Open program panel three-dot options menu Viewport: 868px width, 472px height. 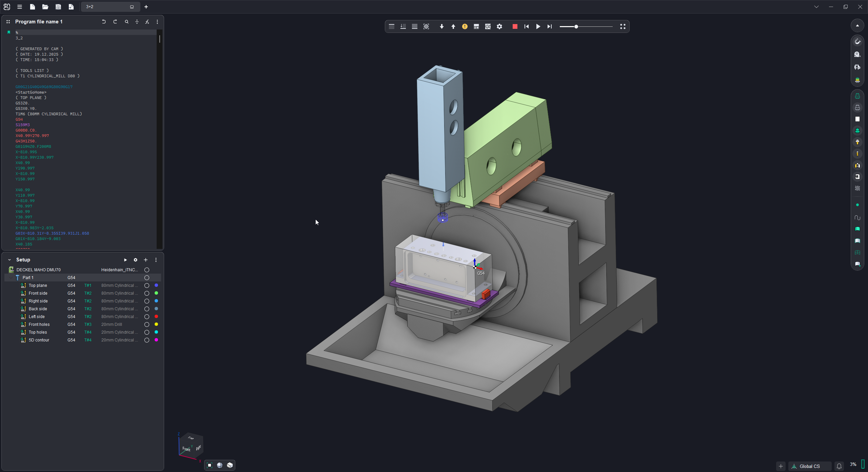pyautogui.click(x=157, y=22)
